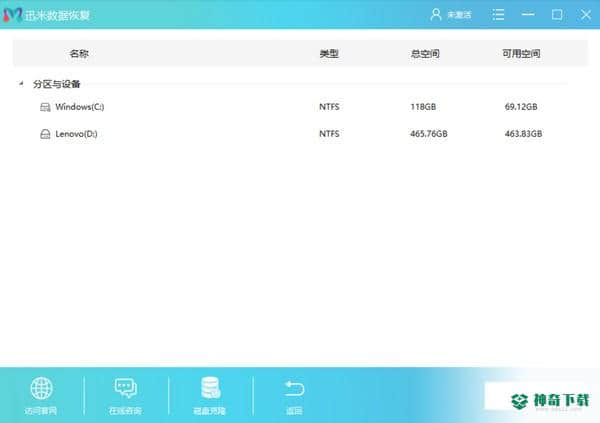
Task: Click the 118GB total space value
Action: point(423,107)
